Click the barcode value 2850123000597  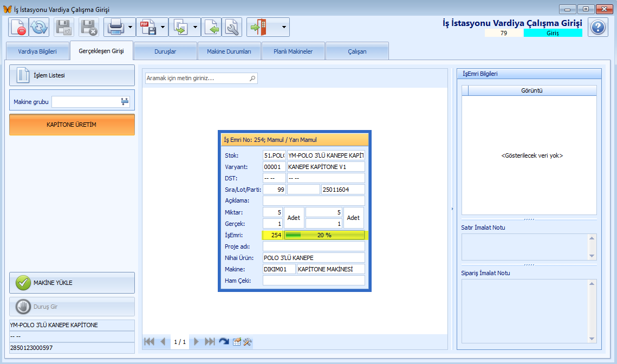72,348
